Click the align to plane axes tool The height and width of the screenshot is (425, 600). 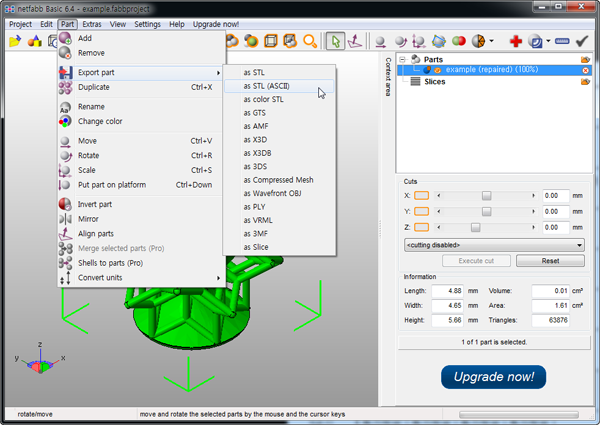pos(355,41)
